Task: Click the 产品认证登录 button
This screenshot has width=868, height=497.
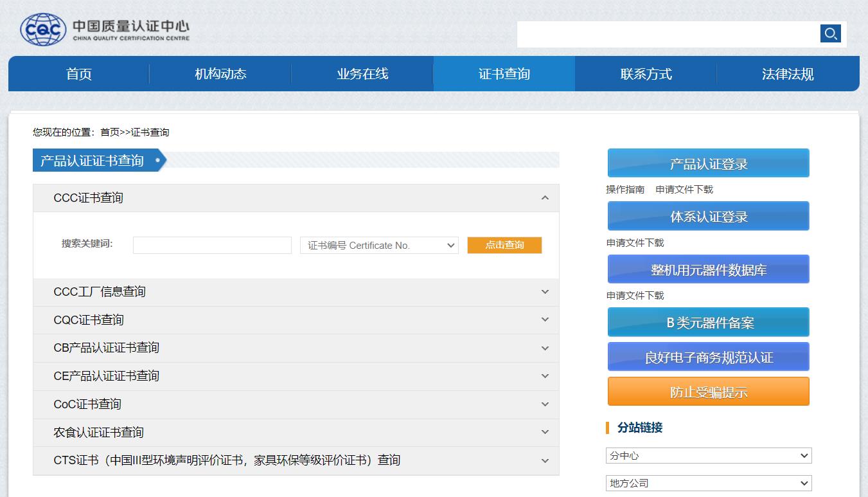Action: [708, 163]
